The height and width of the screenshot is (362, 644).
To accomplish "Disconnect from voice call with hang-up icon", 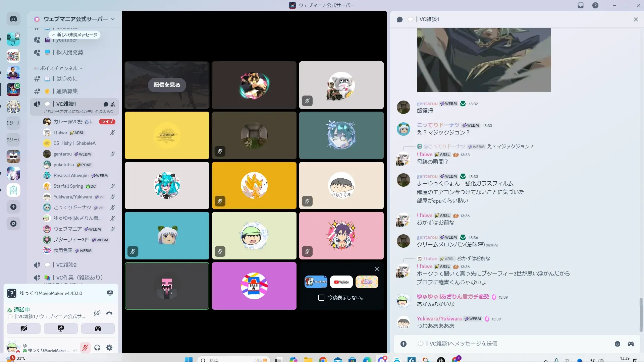I will tap(109, 313).
